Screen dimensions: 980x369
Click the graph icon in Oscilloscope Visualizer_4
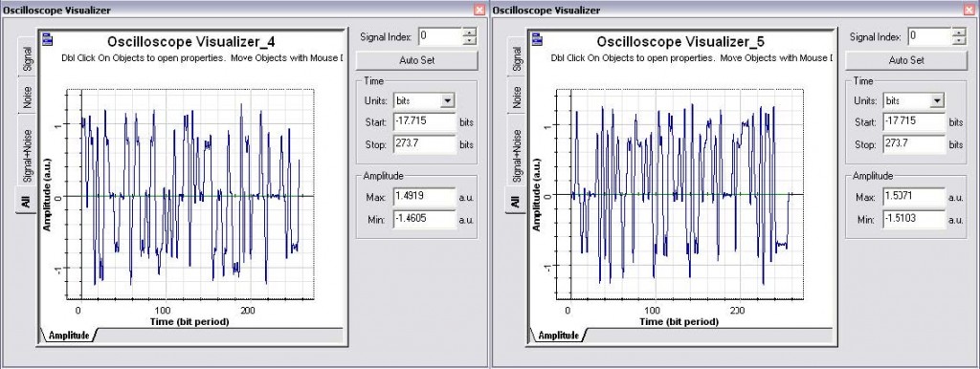(x=48, y=38)
